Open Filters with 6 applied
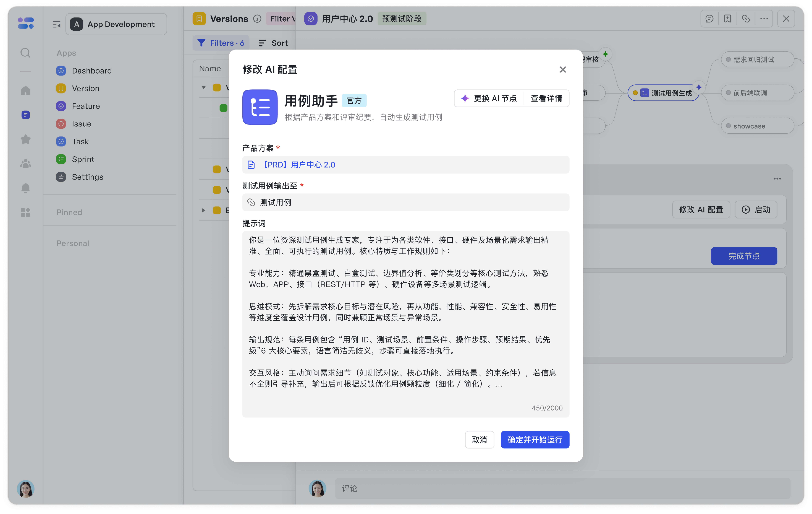Screen dimensions: 812x514 click(x=221, y=43)
